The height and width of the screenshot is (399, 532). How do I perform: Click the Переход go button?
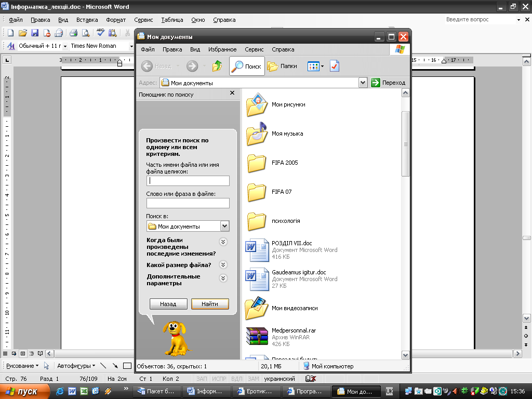(x=389, y=83)
